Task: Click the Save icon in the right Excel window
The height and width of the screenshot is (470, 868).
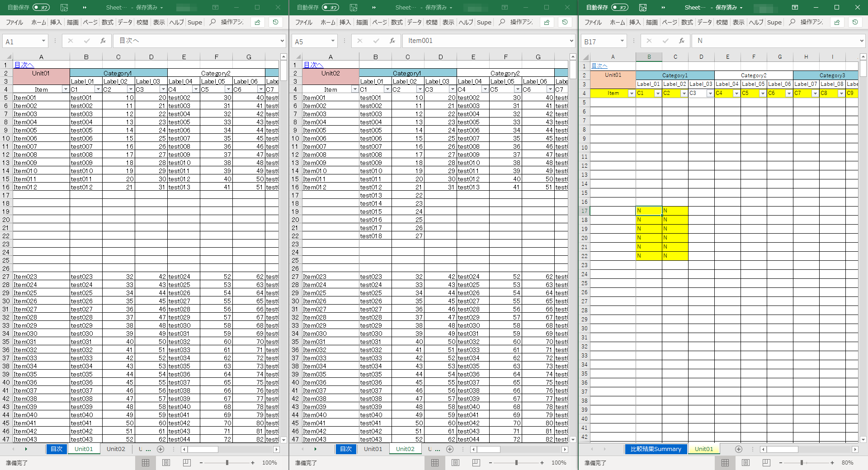Action: 643,8
